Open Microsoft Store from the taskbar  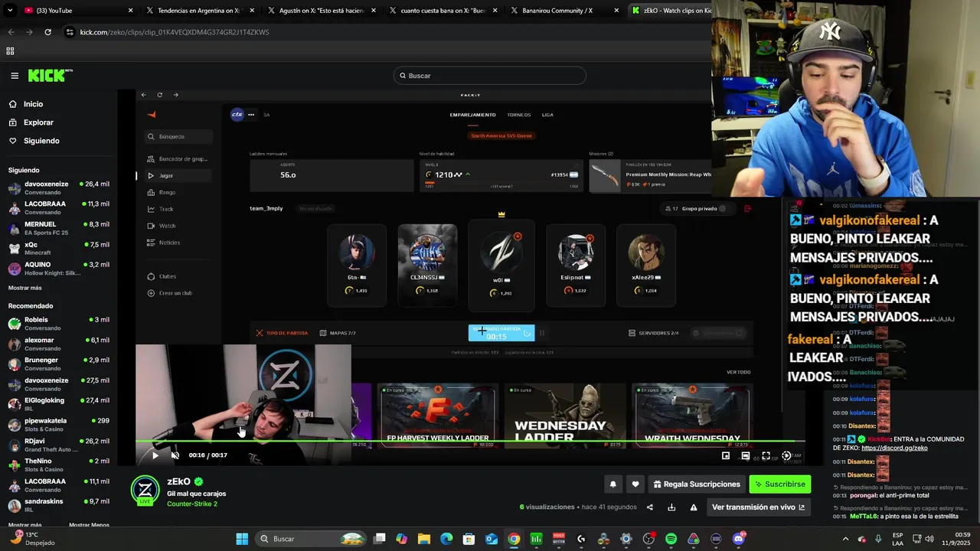[x=469, y=539]
